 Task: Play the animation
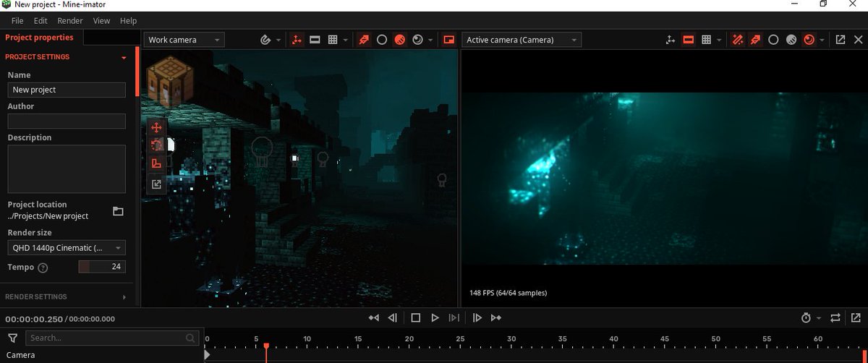[x=435, y=317]
